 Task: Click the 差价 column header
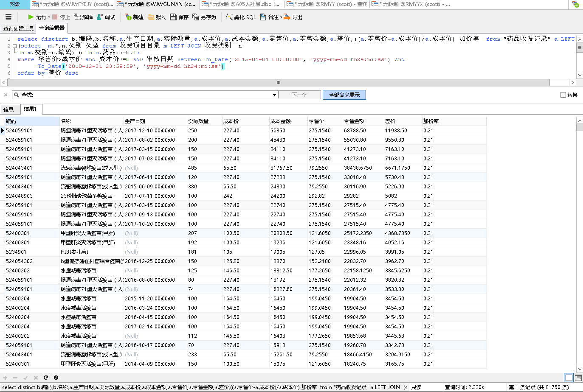click(x=390, y=121)
